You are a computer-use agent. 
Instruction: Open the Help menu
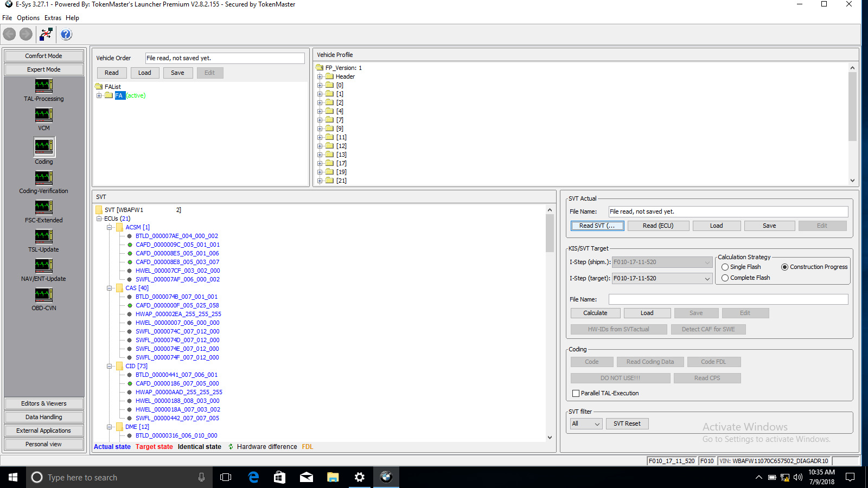(72, 18)
